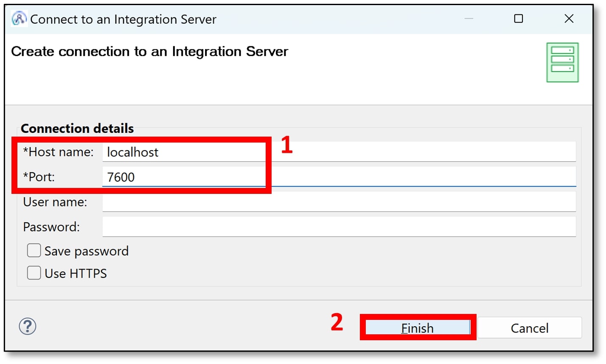
Task: Click the Host name field label
Action: (58, 152)
